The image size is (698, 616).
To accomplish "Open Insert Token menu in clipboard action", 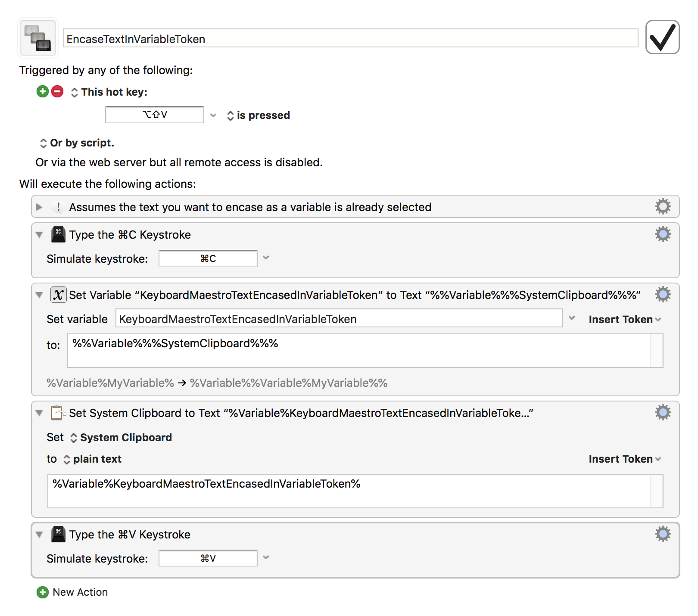I will (624, 459).
